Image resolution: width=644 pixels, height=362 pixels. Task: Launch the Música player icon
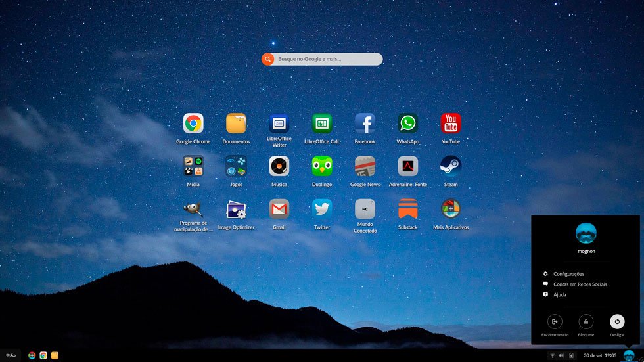tap(279, 166)
